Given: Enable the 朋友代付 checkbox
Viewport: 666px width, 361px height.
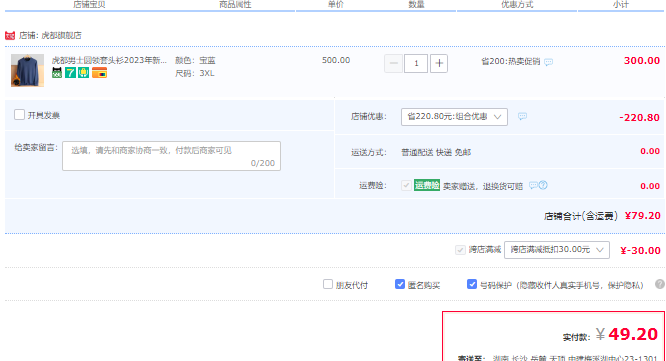Looking at the screenshot, I should tap(327, 284).
